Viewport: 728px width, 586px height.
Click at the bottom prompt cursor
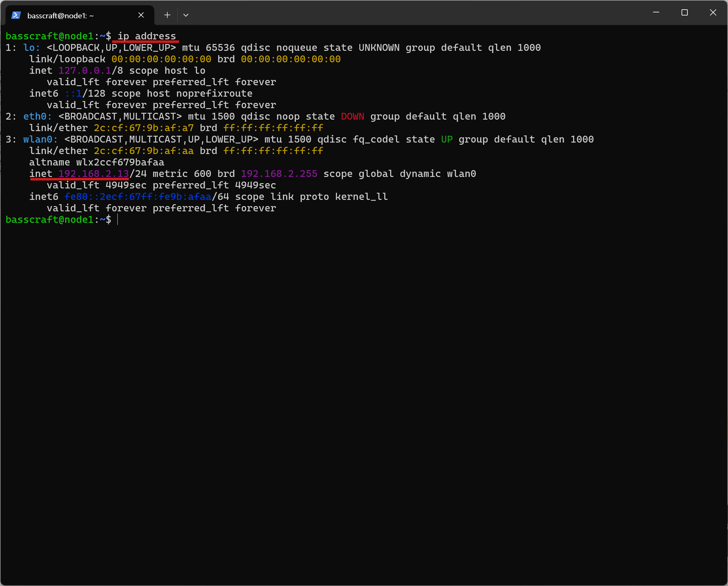(x=118, y=219)
